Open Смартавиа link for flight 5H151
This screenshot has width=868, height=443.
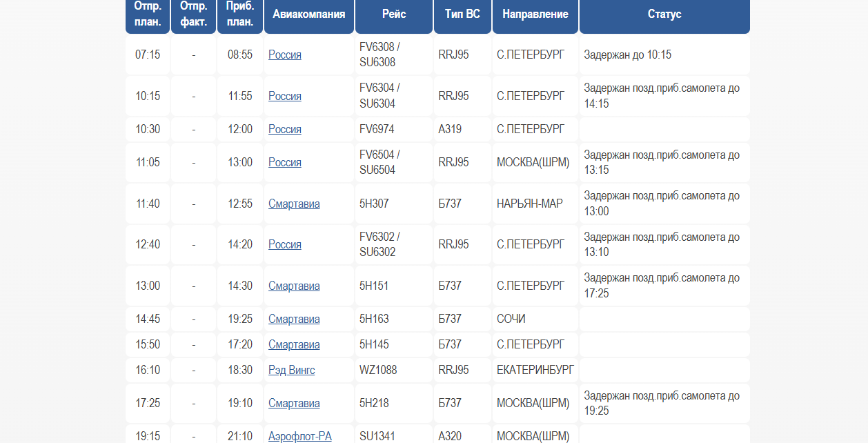tap(294, 286)
